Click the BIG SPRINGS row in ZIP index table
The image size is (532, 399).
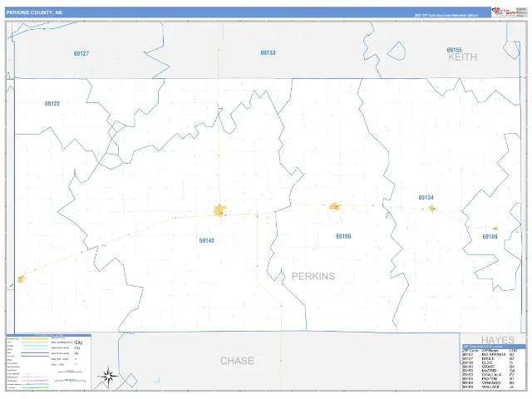pos(489,355)
